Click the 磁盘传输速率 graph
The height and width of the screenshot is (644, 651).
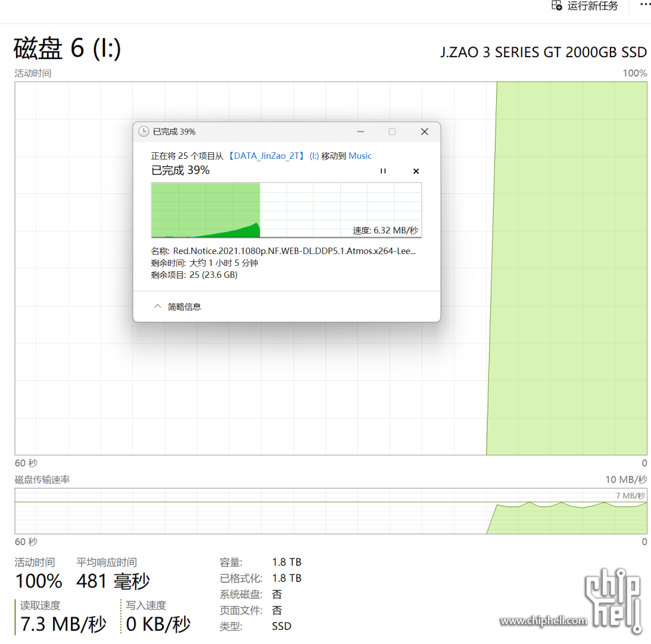[331, 511]
